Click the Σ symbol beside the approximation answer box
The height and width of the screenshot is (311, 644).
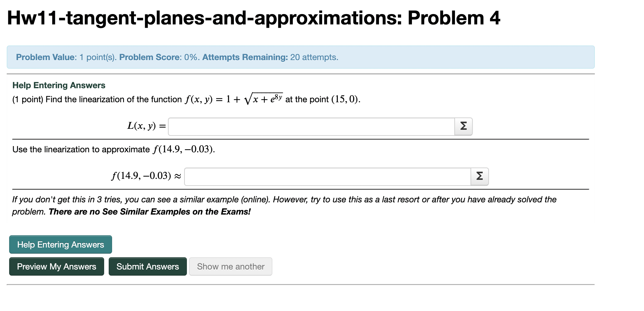click(x=479, y=176)
